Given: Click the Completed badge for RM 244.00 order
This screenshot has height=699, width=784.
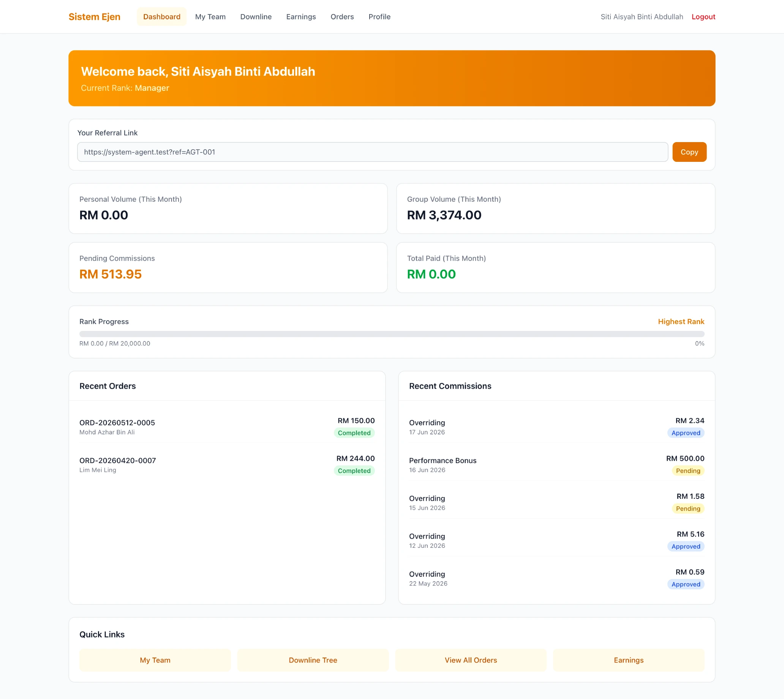Looking at the screenshot, I should coord(354,470).
